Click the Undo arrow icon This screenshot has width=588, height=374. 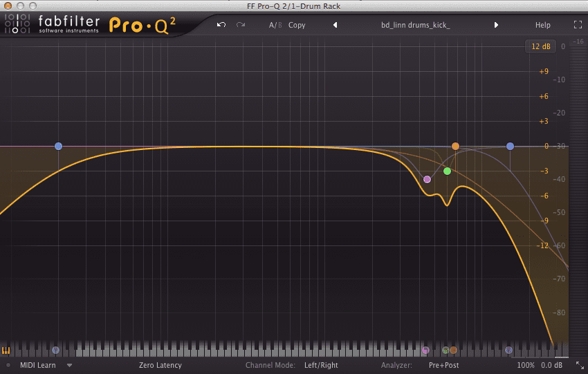221,25
